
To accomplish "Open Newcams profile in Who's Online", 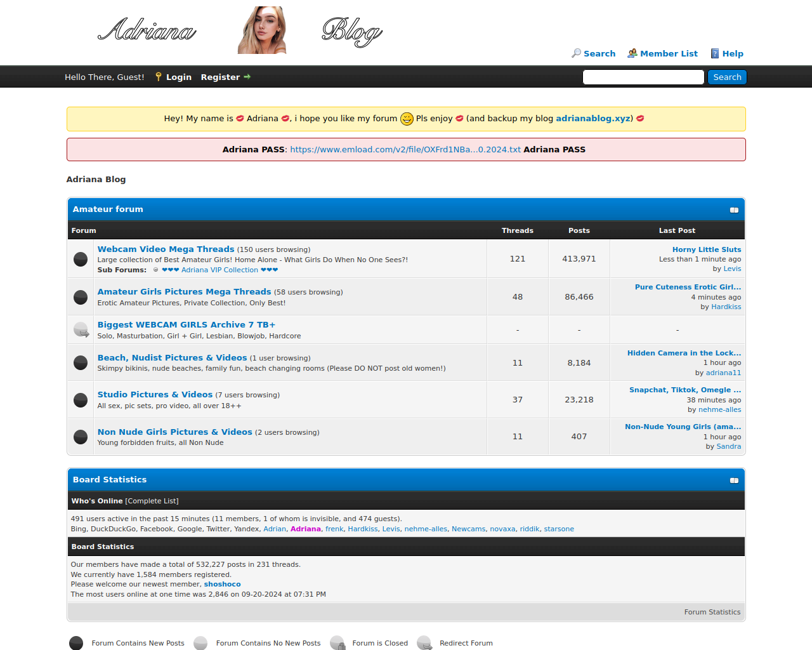I will [x=469, y=529].
